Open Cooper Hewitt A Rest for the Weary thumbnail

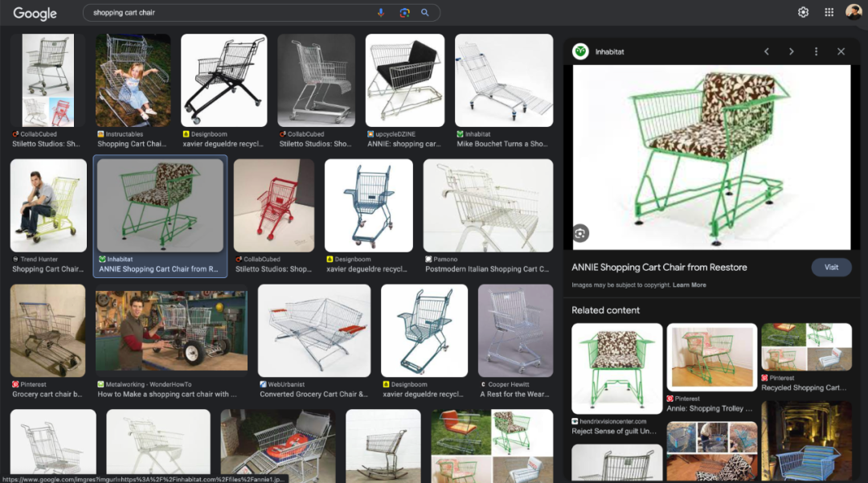(515, 331)
